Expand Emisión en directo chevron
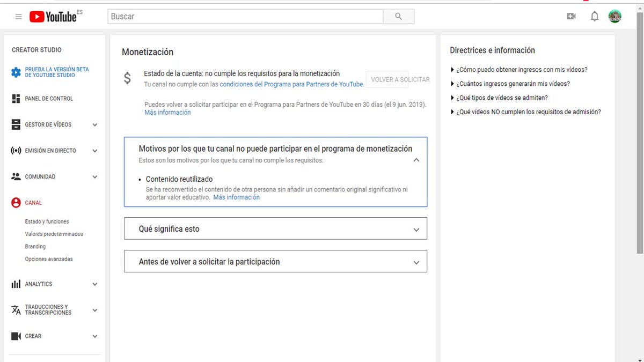The width and height of the screenshot is (644, 362). [95, 151]
